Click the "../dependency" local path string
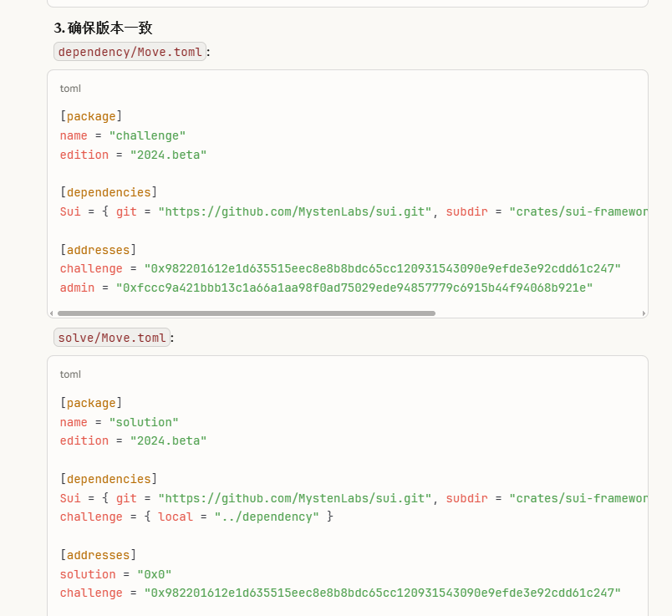672x616 pixels. [267, 517]
